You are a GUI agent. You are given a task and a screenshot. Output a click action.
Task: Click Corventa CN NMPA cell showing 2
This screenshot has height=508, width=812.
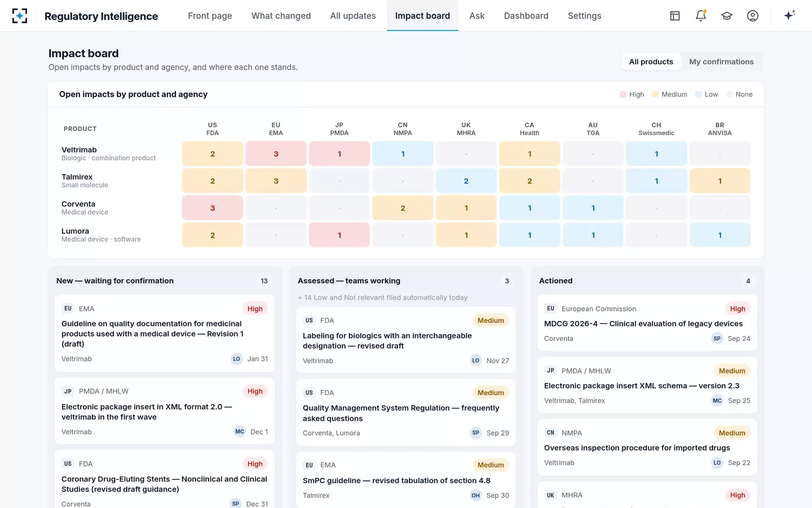403,208
